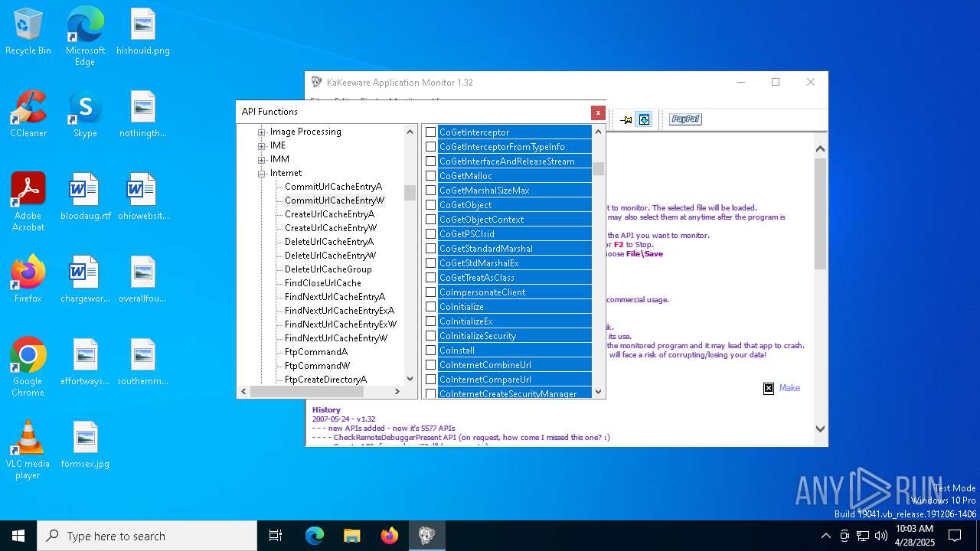Viewport: 980px width, 551px height.
Task: Select DeleteUrlCacheGroup in the tree
Action: point(328,269)
